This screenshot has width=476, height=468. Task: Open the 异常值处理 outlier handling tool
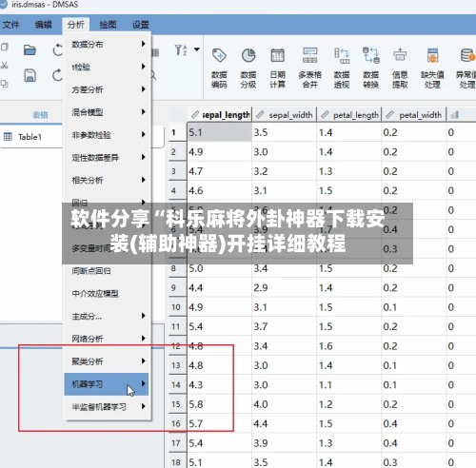point(466,68)
